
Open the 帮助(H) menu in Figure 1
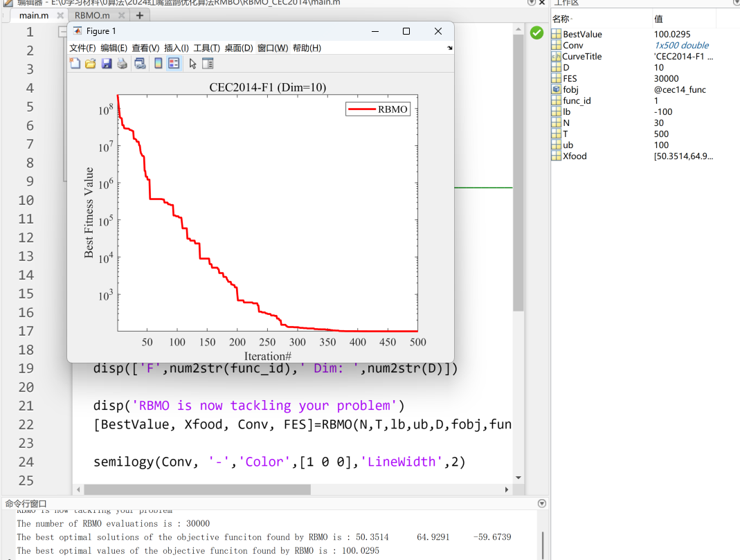tap(307, 48)
